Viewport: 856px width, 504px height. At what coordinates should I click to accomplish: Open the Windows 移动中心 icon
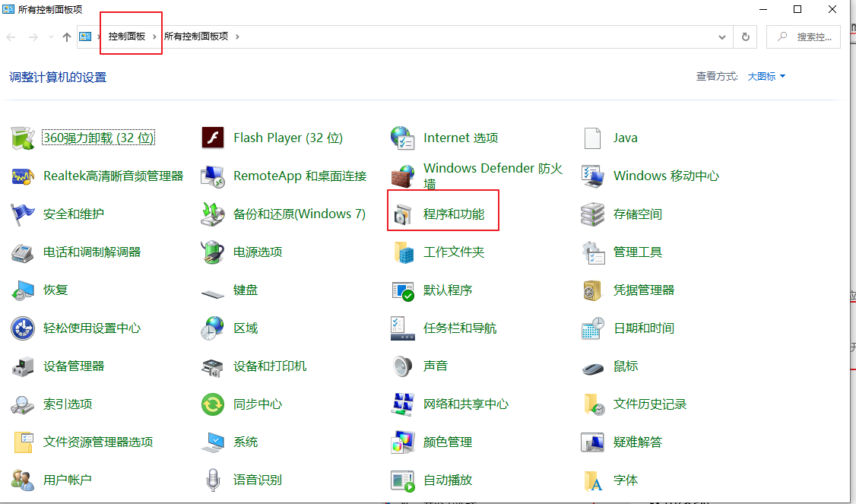(592, 176)
